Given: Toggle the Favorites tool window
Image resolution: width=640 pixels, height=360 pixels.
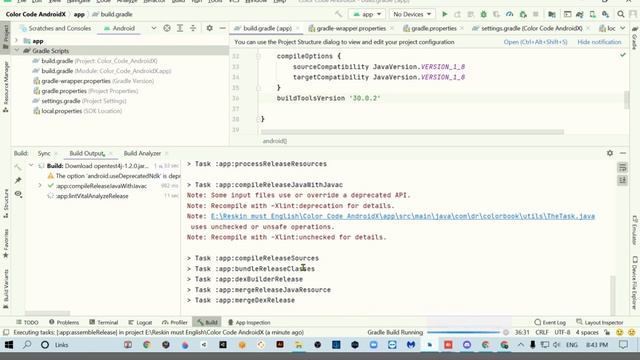Looking at the screenshot, I should 6,244.
